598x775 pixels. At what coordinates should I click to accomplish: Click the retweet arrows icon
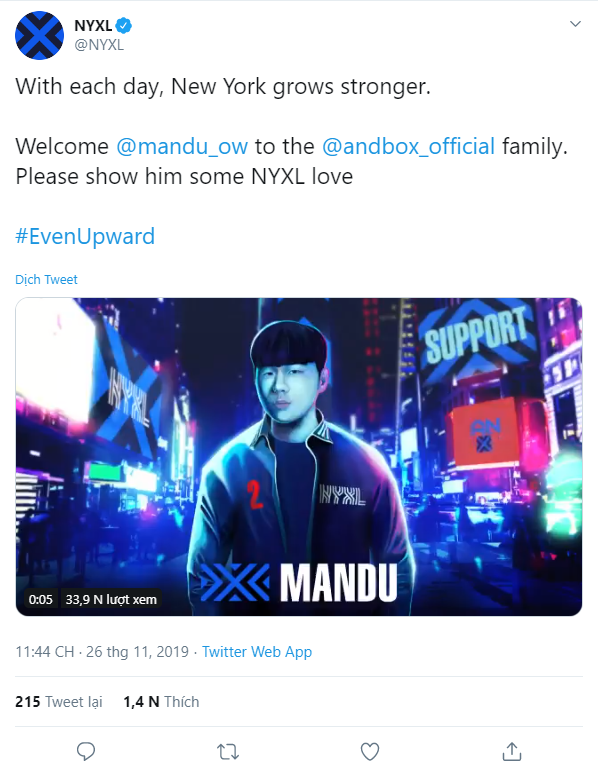pos(228,752)
